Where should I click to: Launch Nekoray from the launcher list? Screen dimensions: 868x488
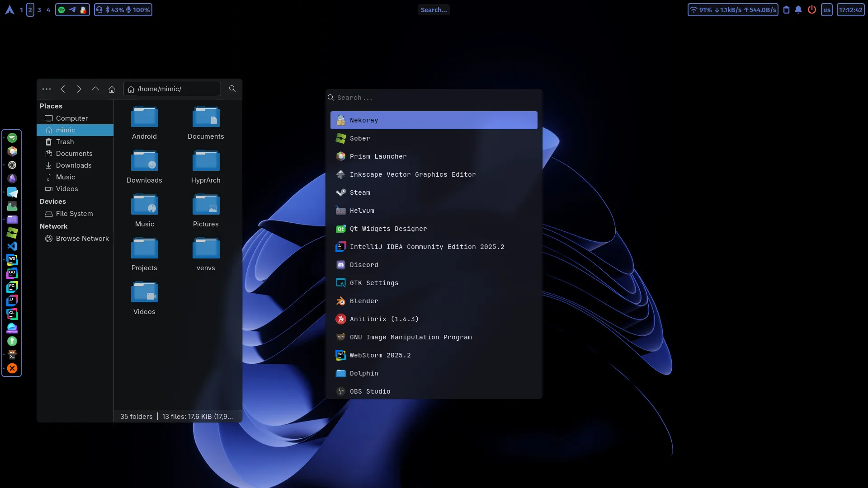pyautogui.click(x=434, y=120)
